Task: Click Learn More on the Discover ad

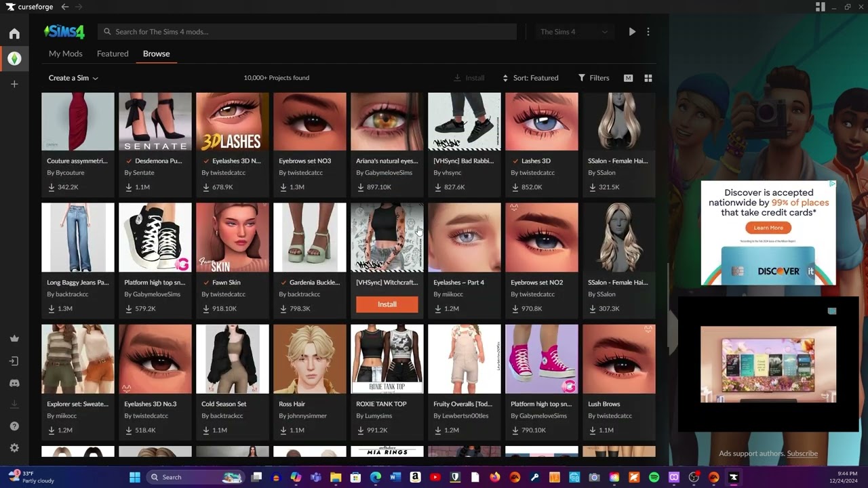Action: pos(768,228)
